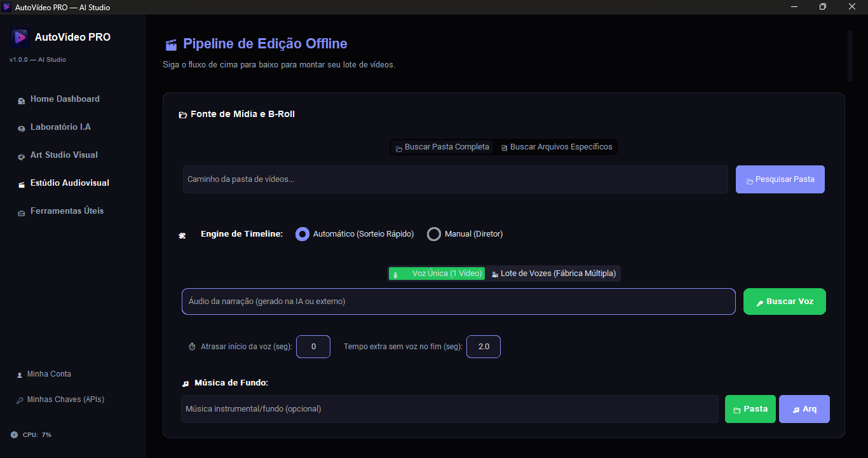The image size is (868, 458).
Task: Click the green Pasta music button
Action: pos(750,409)
